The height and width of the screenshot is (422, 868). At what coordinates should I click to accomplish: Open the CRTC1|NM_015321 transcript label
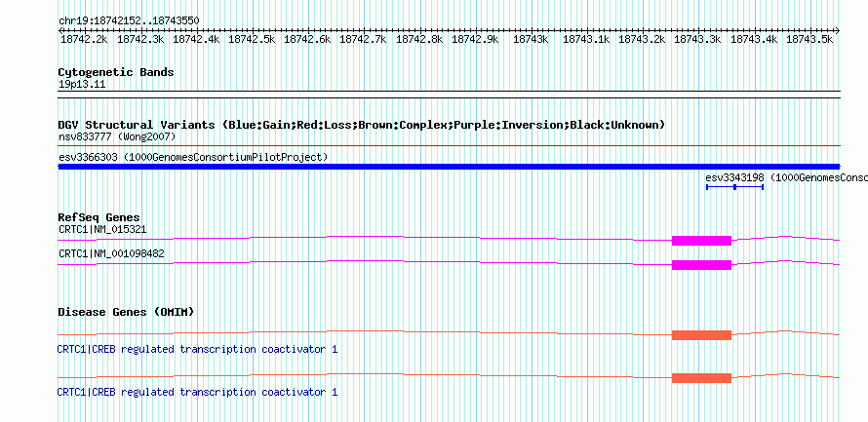102,229
